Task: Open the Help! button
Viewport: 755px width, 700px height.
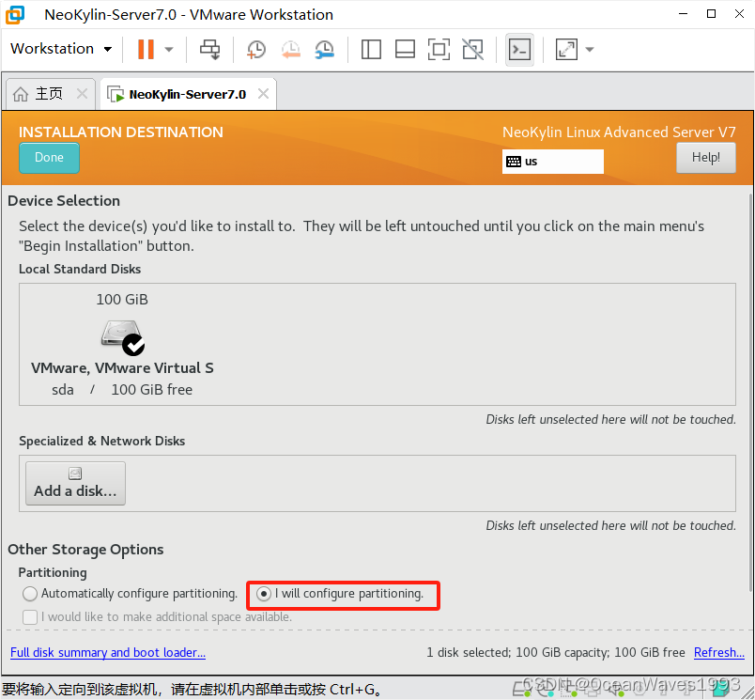Action: (706, 158)
